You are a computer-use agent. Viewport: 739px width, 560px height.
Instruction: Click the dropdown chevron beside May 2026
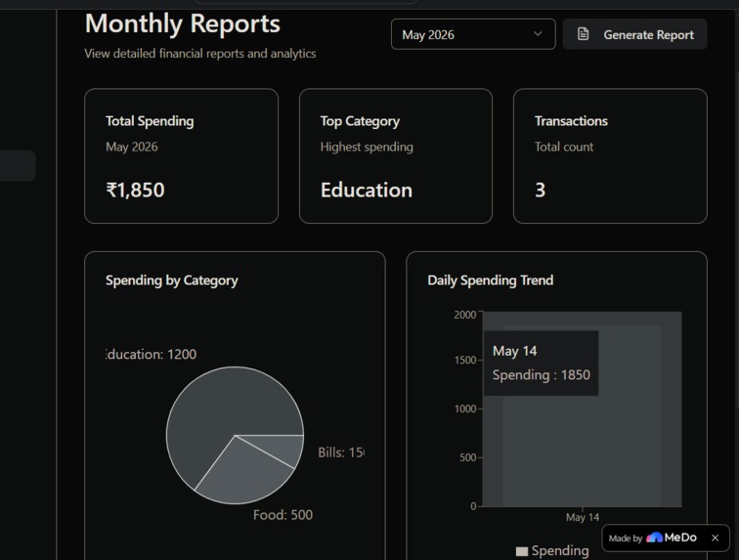538,34
